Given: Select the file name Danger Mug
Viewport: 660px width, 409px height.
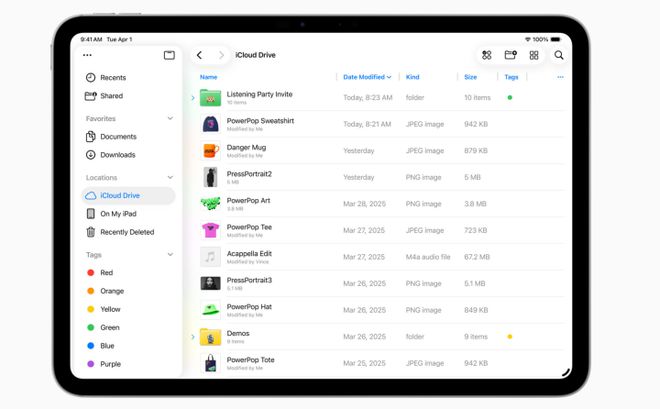Looking at the screenshot, I should [246, 147].
